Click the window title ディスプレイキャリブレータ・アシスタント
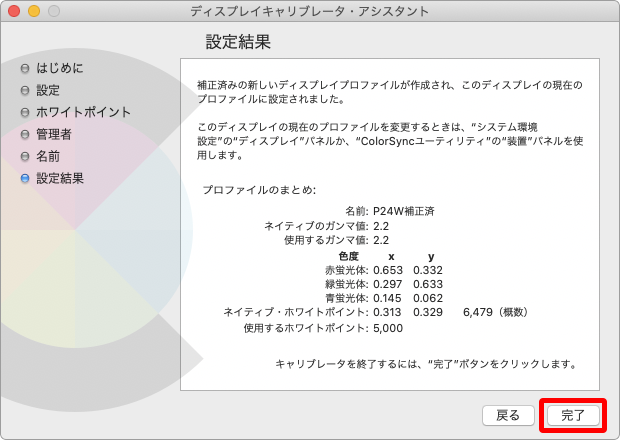Viewport: 620px width, 440px height. [309, 11]
